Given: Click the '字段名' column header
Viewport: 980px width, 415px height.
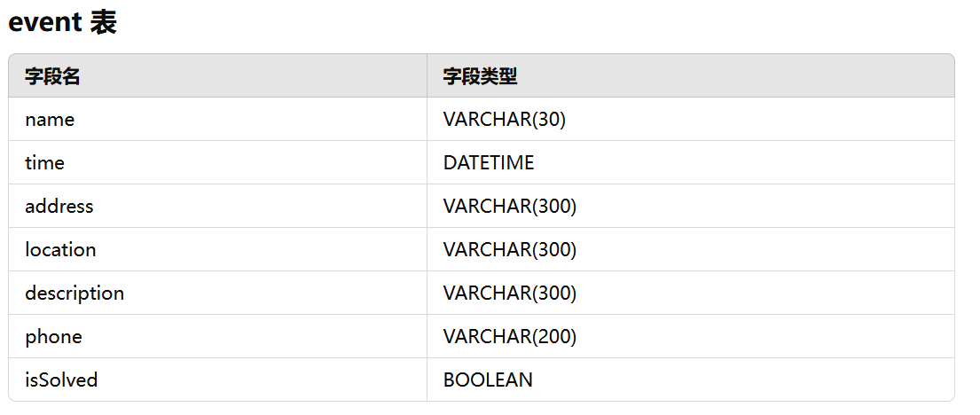Looking at the screenshot, I should pyautogui.click(x=52, y=76).
